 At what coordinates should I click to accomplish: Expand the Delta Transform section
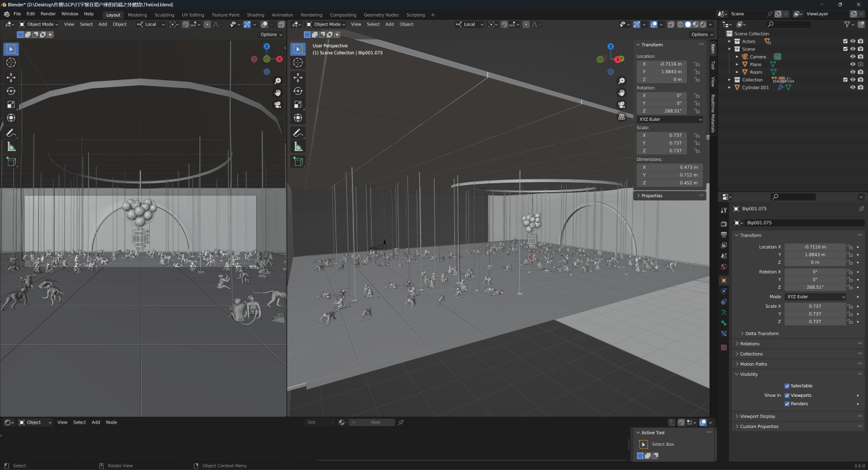coord(763,333)
